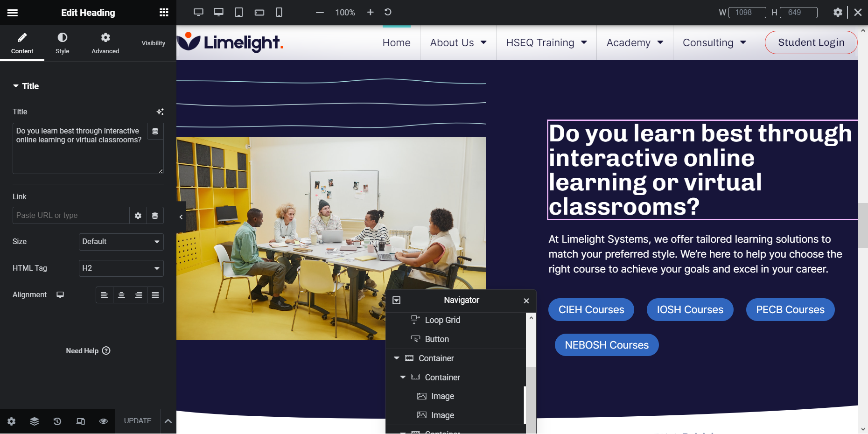Image resolution: width=868 pixels, height=434 pixels.
Task: Switch to the Advanced tab
Action: [x=105, y=43]
